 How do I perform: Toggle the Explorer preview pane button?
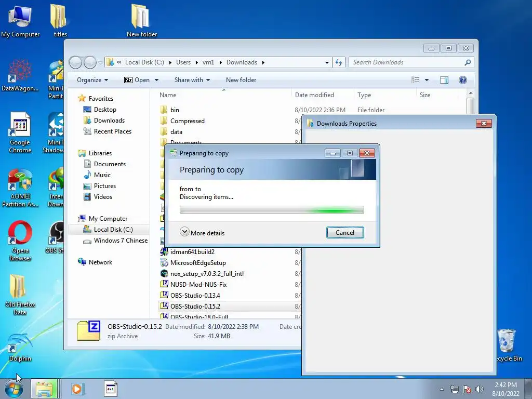[444, 80]
